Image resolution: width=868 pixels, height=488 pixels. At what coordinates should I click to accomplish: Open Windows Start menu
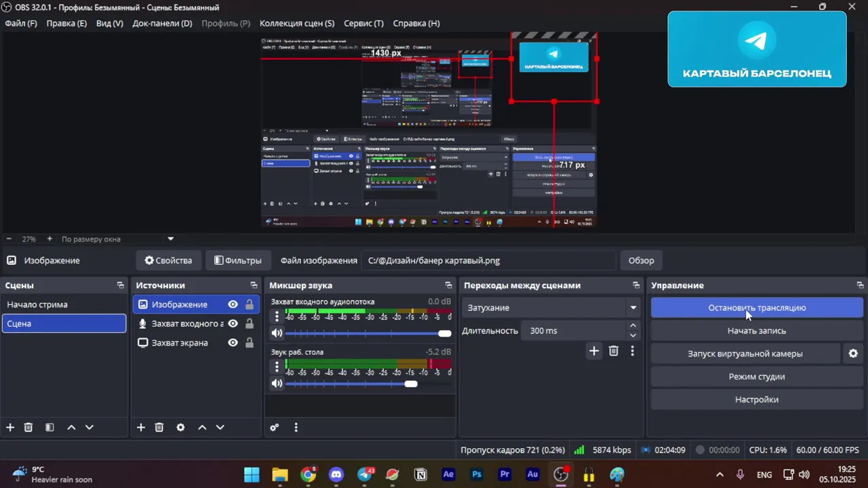(x=252, y=474)
